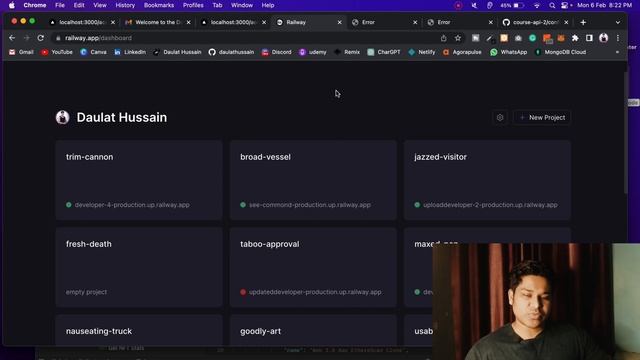Click the browser forward arrow
This screenshot has width=640, height=360.
[27, 38]
